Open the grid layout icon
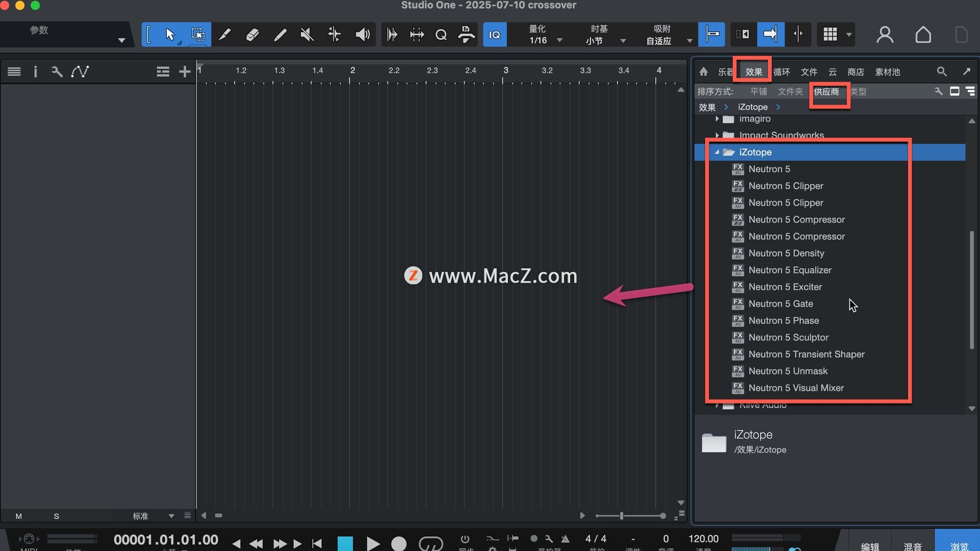This screenshot has height=551, width=980. (830, 35)
